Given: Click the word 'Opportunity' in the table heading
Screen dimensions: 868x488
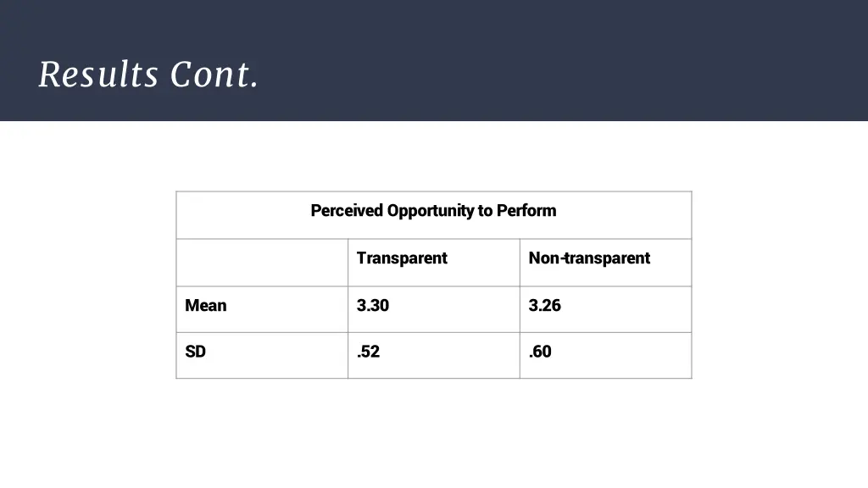Looking at the screenshot, I should click(430, 211).
